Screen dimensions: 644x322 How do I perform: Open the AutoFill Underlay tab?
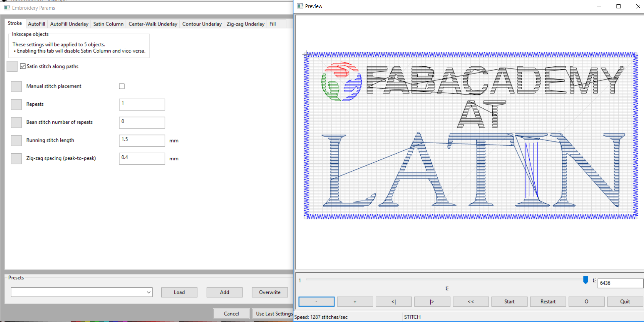pyautogui.click(x=69, y=24)
